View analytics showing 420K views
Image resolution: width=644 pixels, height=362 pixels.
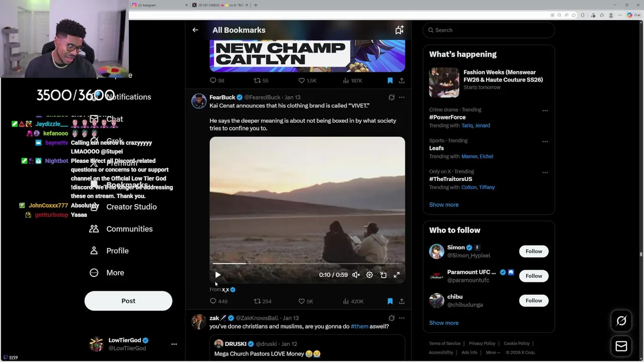pos(353,301)
